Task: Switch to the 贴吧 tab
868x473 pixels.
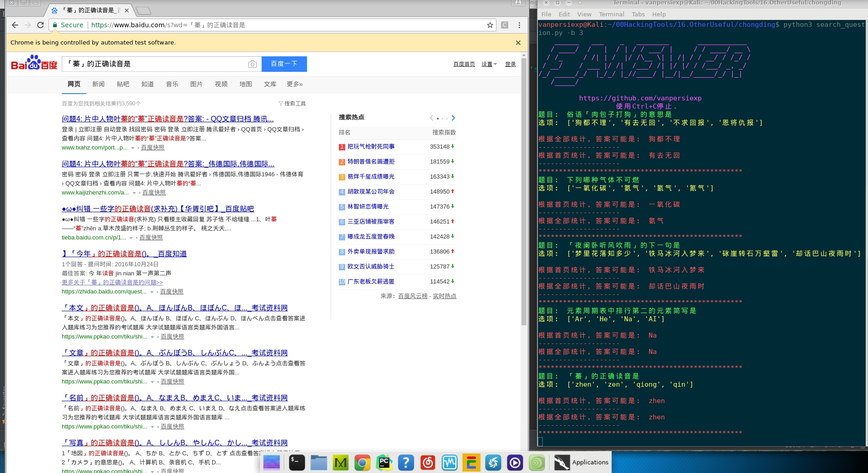Action: coord(123,84)
